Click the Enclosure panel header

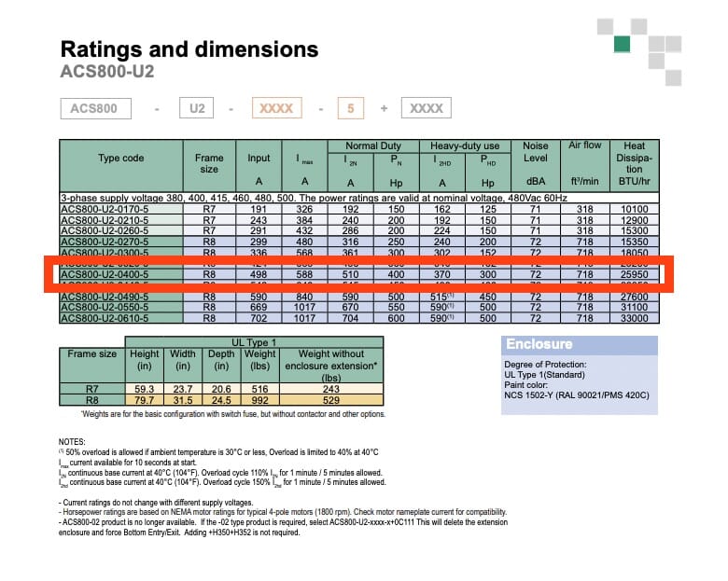click(539, 344)
